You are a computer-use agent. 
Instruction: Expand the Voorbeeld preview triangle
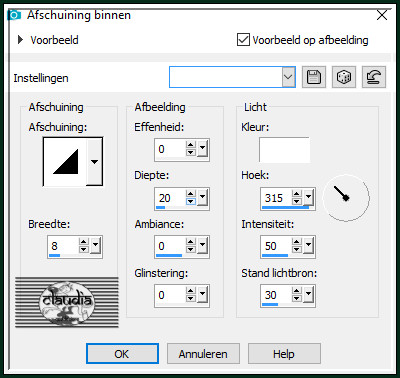(20, 40)
